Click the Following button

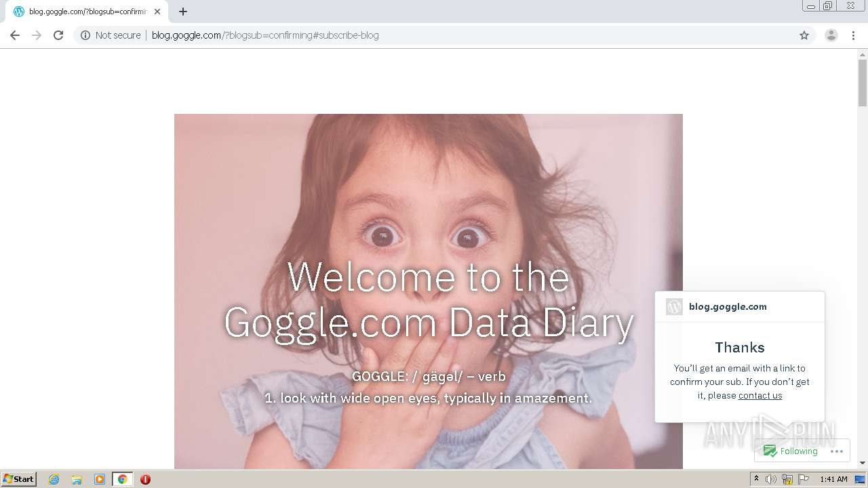[x=791, y=451]
